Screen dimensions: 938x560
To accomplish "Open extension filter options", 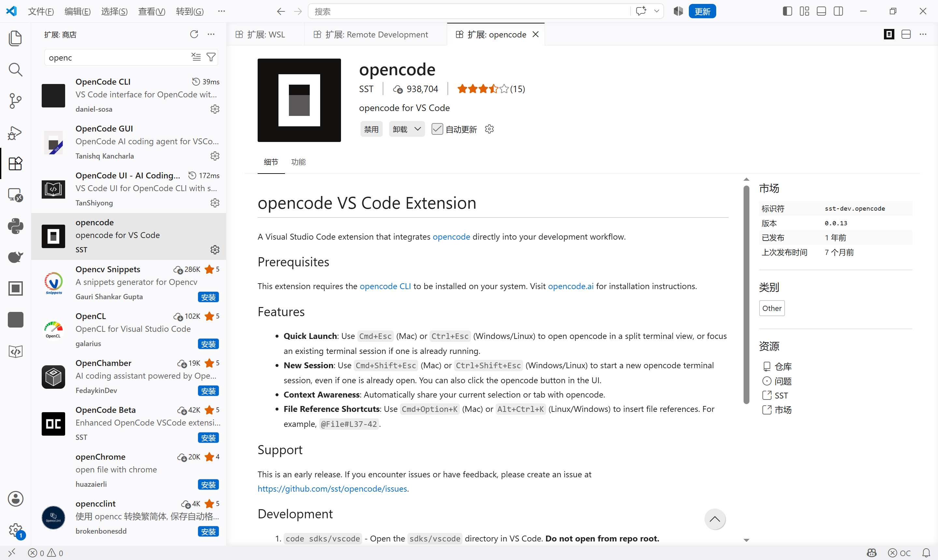I will 211,57.
